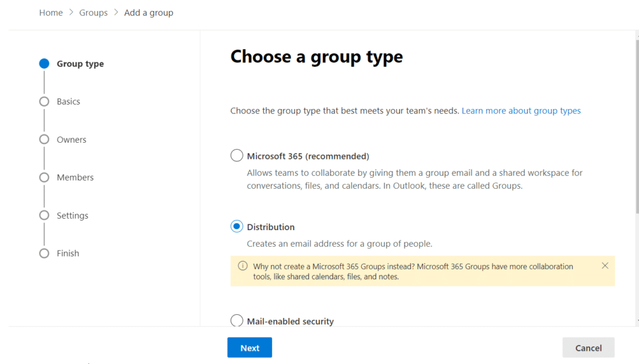Select the Distribution radio button
639x364 pixels.
click(237, 227)
